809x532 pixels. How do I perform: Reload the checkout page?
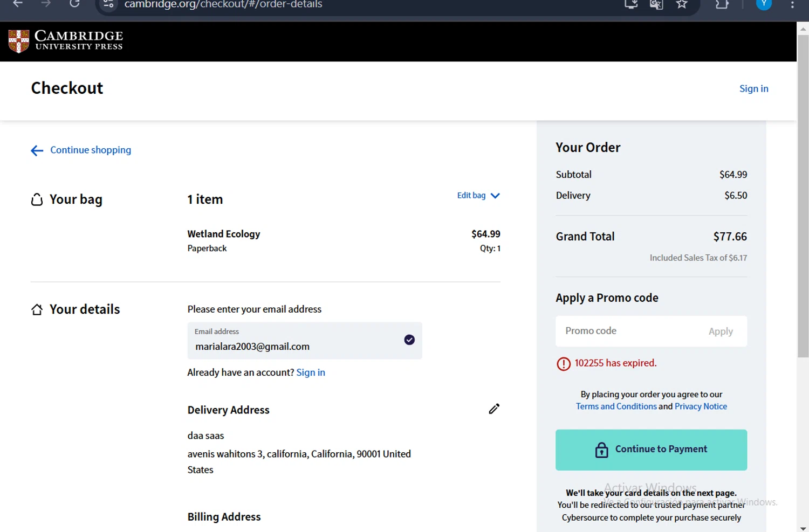(x=74, y=4)
